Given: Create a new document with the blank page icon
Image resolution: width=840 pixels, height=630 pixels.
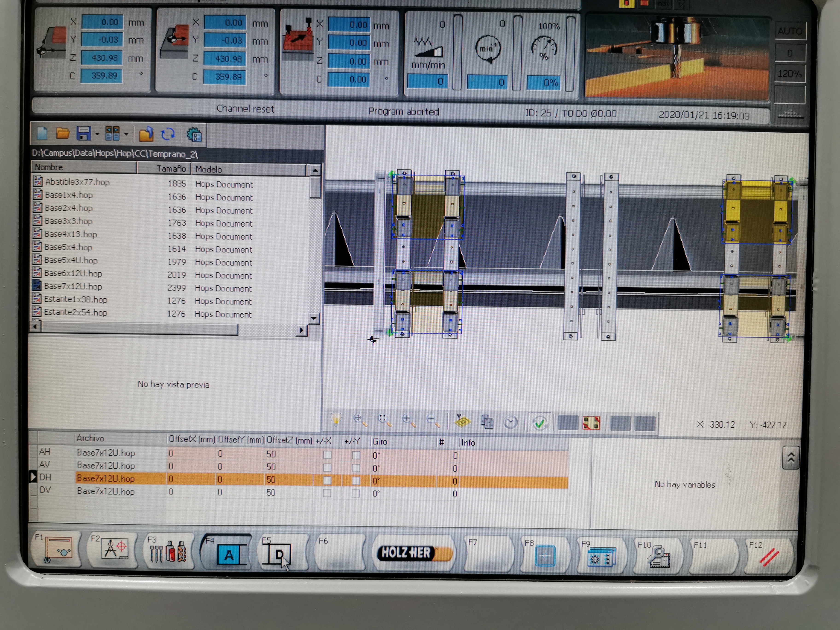Looking at the screenshot, I should tap(42, 134).
